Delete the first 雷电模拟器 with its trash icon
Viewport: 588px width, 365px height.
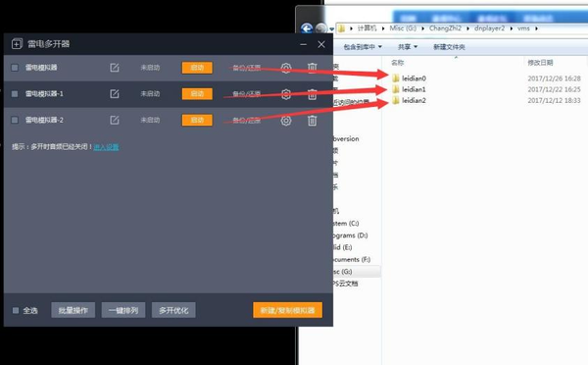click(x=312, y=68)
